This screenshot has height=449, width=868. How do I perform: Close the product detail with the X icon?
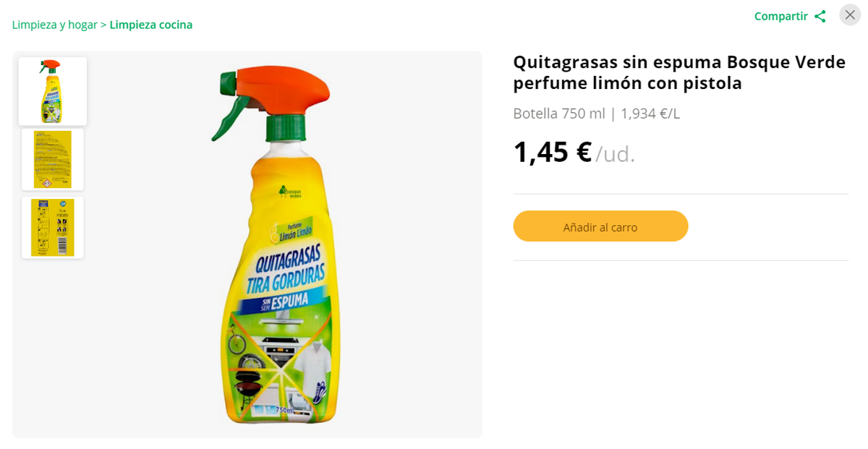tap(850, 15)
